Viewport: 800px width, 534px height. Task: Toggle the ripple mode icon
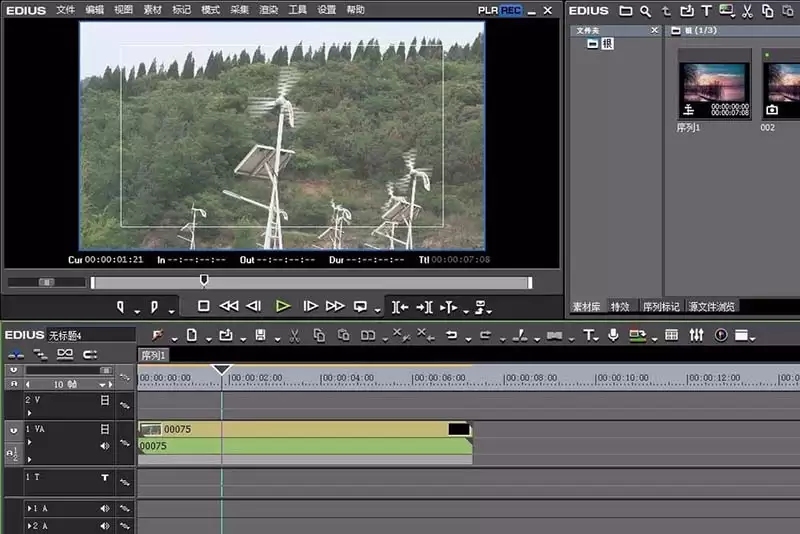coord(40,354)
